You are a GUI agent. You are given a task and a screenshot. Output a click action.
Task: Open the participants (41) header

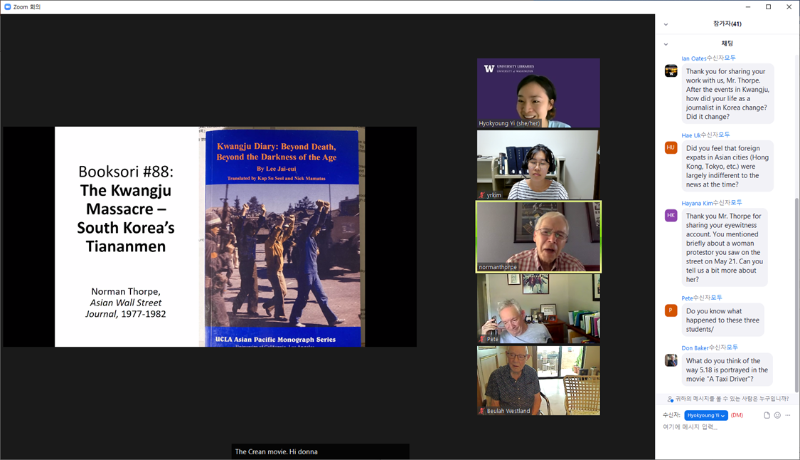coord(727,23)
